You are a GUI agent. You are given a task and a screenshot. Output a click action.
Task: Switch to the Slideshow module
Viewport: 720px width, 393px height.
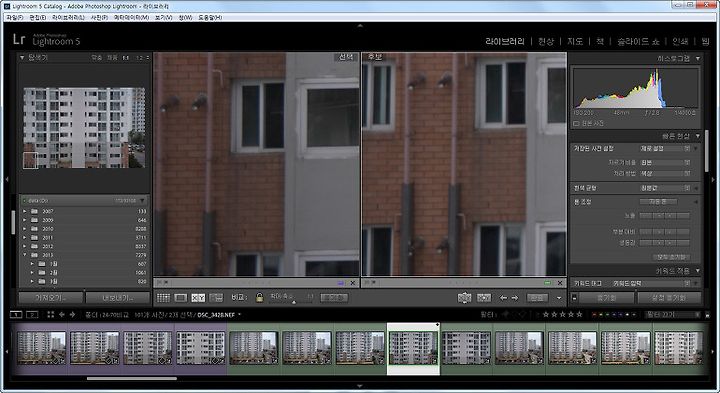pyautogui.click(x=638, y=41)
